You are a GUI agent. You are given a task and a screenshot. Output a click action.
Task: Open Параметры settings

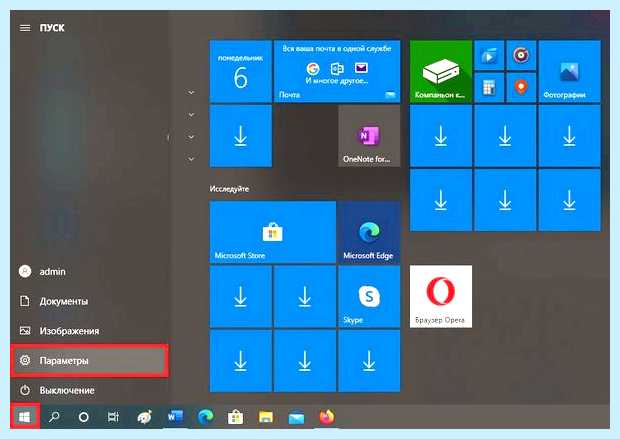89,361
